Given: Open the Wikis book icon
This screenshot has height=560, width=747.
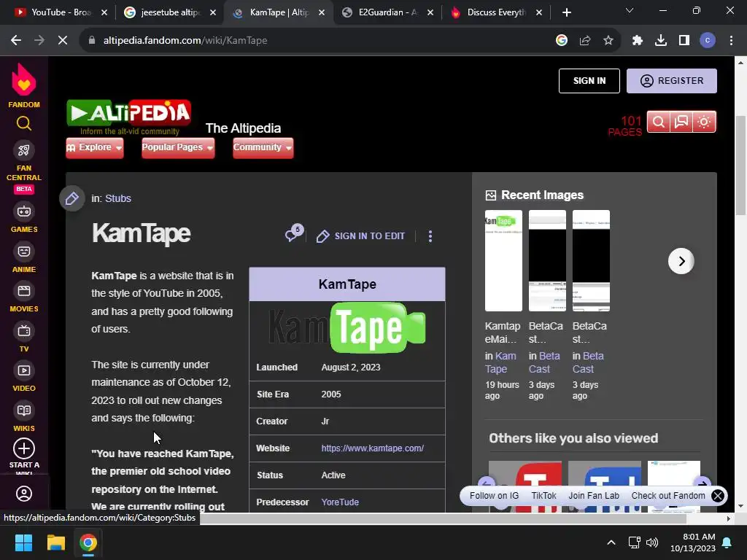Looking at the screenshot, I should click(x=24, y=411).
